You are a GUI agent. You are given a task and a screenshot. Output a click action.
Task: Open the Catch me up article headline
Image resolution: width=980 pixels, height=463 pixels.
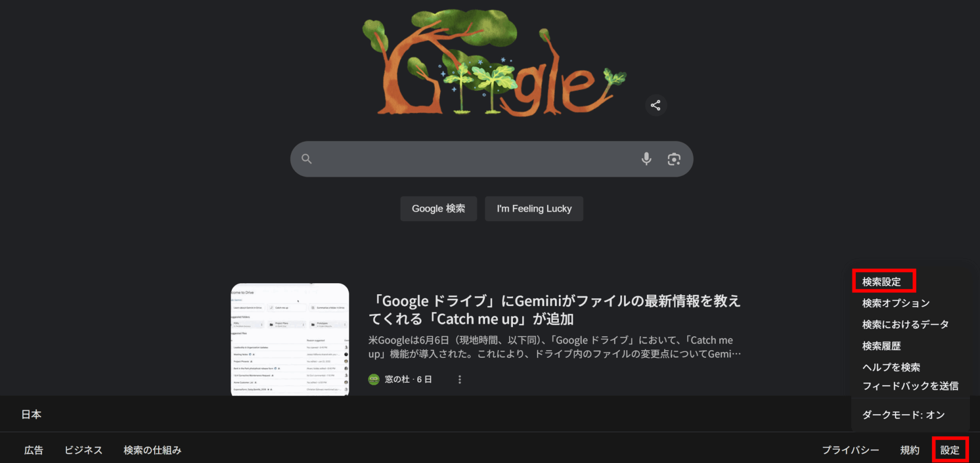(555, 310)
